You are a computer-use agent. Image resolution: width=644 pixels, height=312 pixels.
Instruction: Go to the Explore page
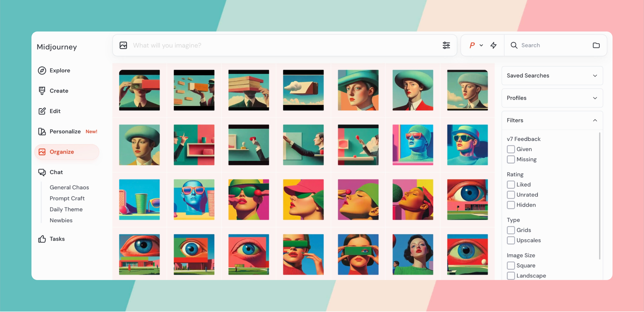click(60, 71)
